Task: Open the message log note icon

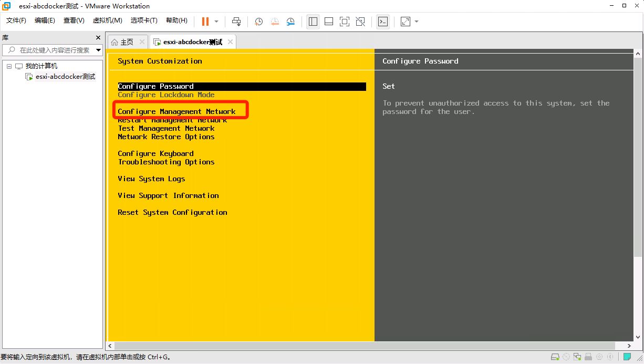Action: (x=627, y=357)
